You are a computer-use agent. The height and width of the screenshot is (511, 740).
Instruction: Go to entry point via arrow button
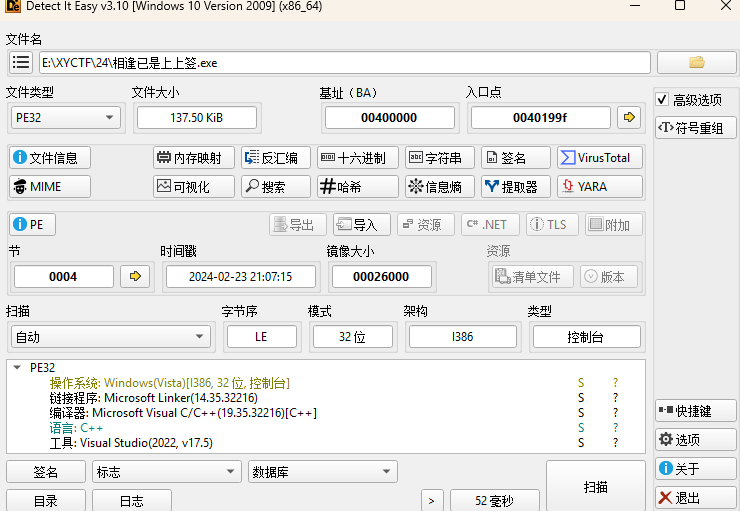(x=629, y=117)
